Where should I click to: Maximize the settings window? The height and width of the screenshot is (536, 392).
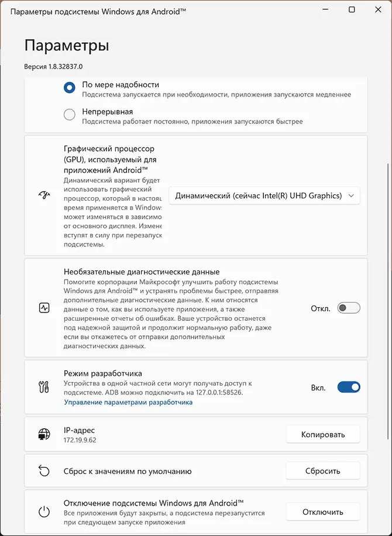[352, 10]
